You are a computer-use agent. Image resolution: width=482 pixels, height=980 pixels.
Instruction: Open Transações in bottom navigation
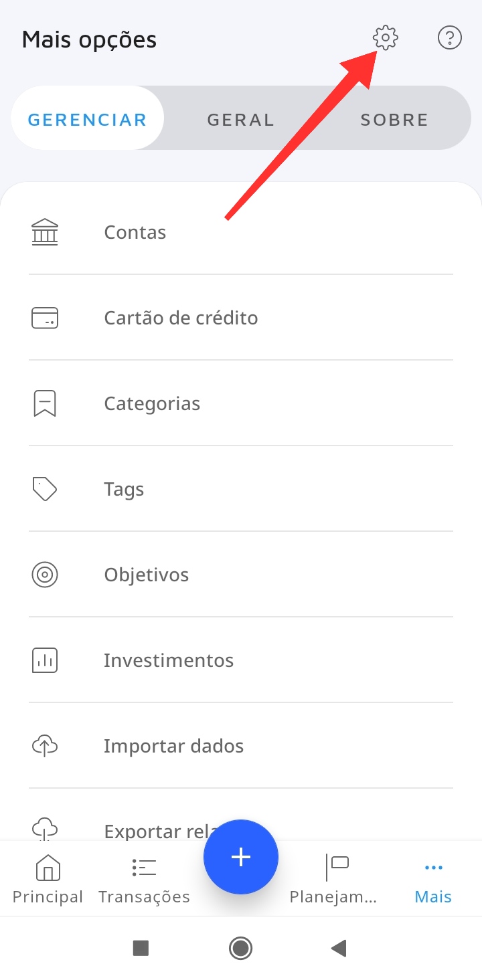(144, 879)
